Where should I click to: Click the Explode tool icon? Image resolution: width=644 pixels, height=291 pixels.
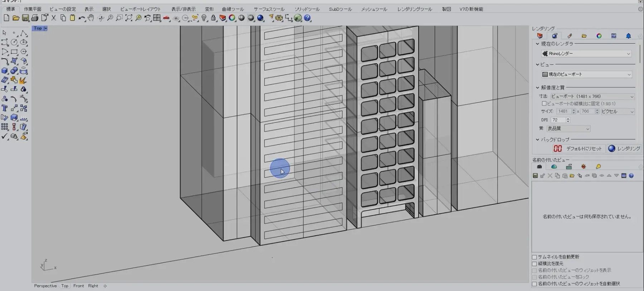(x=24, y=80)
